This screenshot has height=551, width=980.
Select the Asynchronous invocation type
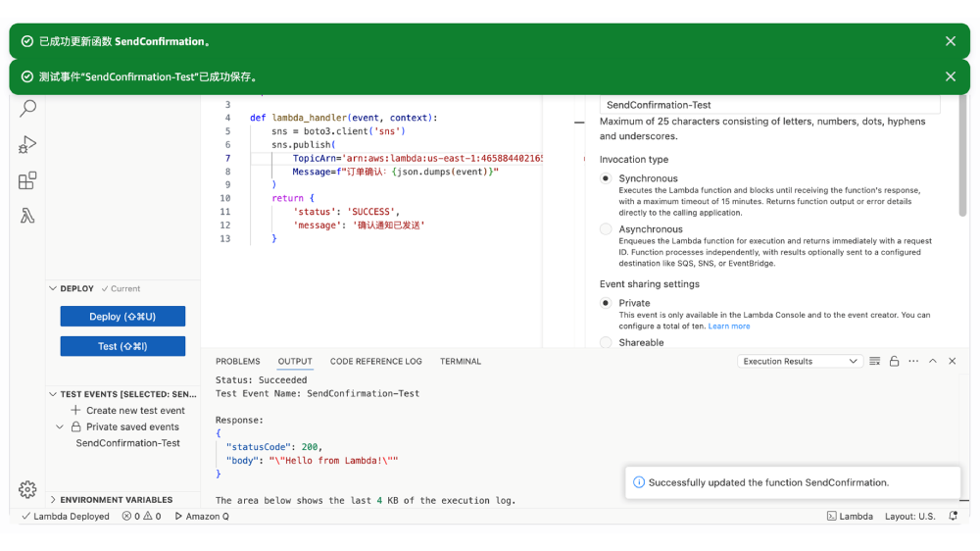pos(606,229)
